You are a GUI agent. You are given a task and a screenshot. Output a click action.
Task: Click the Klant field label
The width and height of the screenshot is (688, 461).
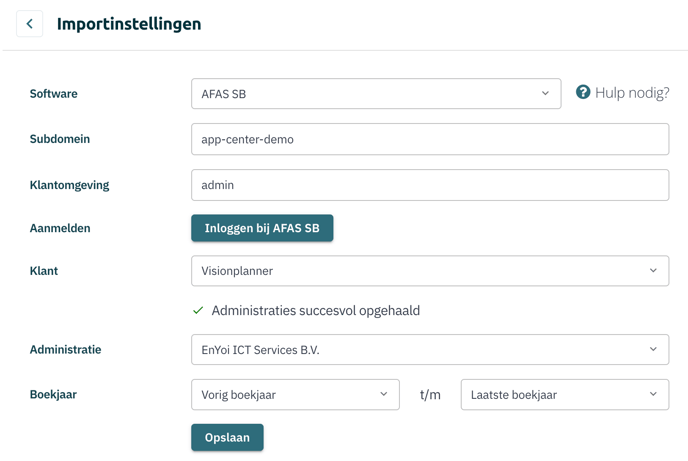pyautogui.click(x=44, y=271)
